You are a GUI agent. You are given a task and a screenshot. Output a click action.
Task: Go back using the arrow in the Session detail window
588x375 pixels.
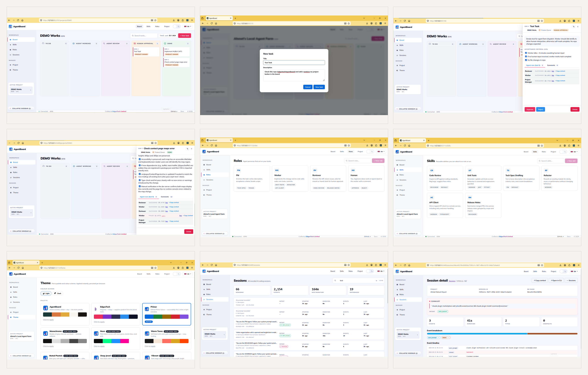396,265
